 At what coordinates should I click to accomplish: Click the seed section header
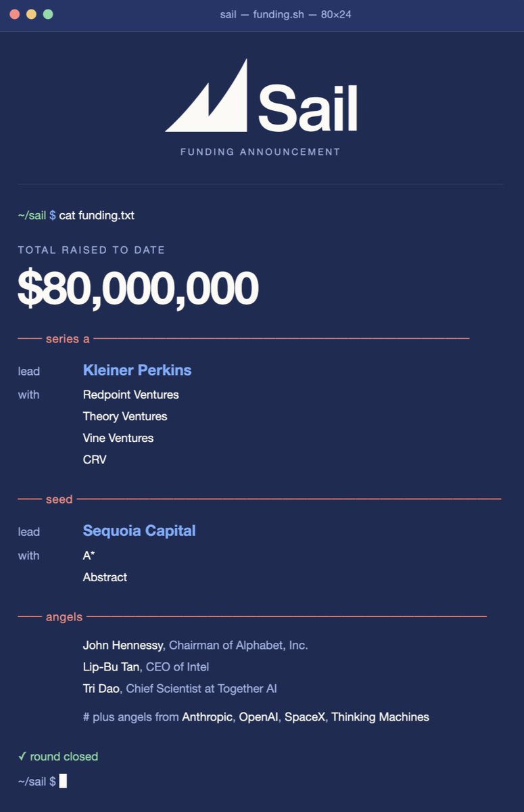pyautogui.click(x=59, y=499)
